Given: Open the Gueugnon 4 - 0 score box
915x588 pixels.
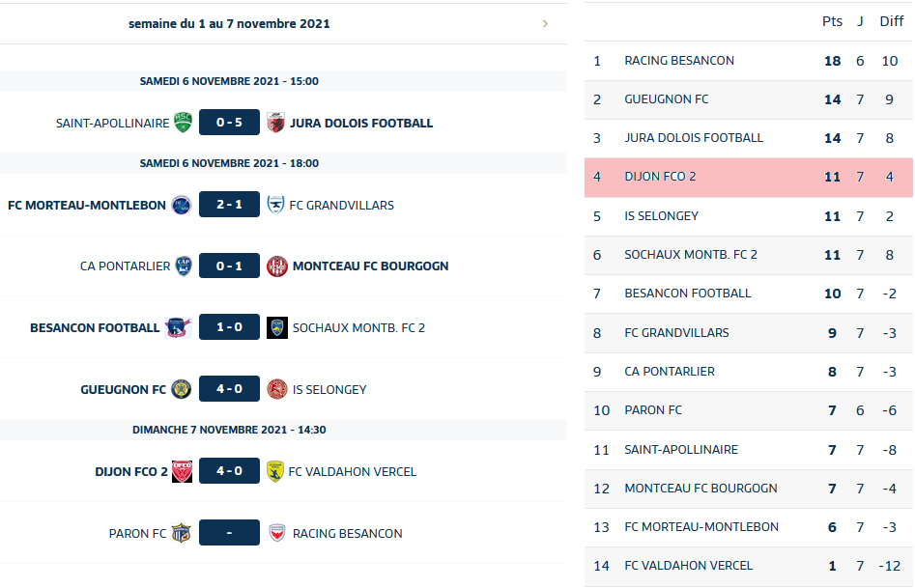Looking at the screenshot, I should (229, 389).
